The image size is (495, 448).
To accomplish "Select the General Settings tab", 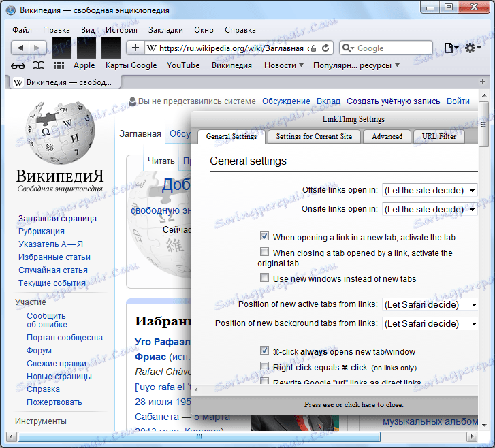I will [231, 136].
